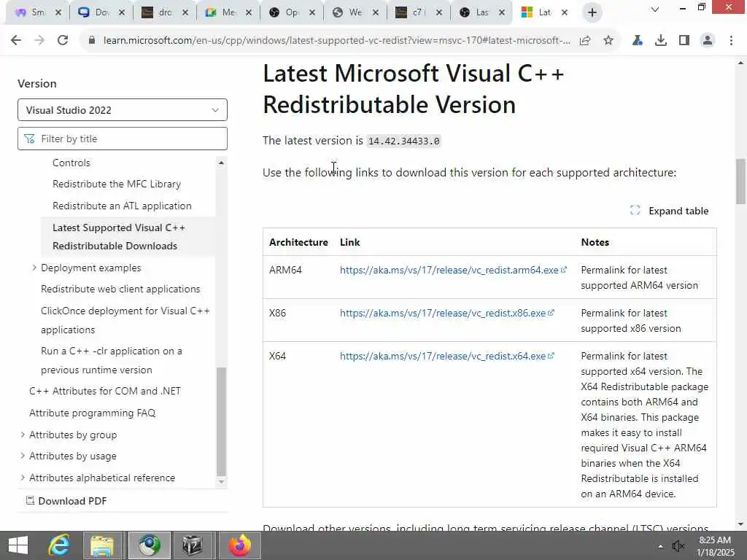Screen dimensions: 747x560
Task: Open File Explorer from the taskbar
Action: click(x=102, y=545)
